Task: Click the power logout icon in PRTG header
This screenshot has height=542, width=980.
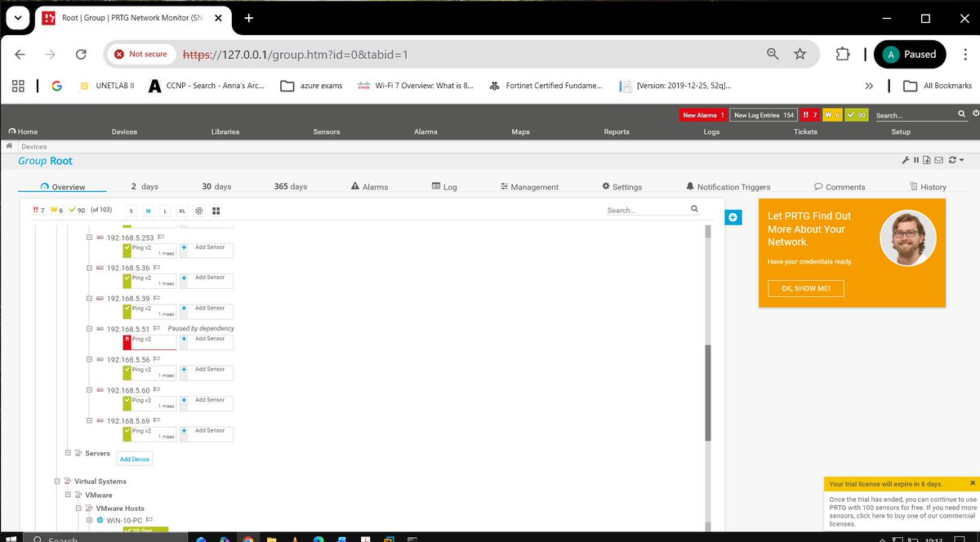Action: pyautogui.click(x=976, y=114)
